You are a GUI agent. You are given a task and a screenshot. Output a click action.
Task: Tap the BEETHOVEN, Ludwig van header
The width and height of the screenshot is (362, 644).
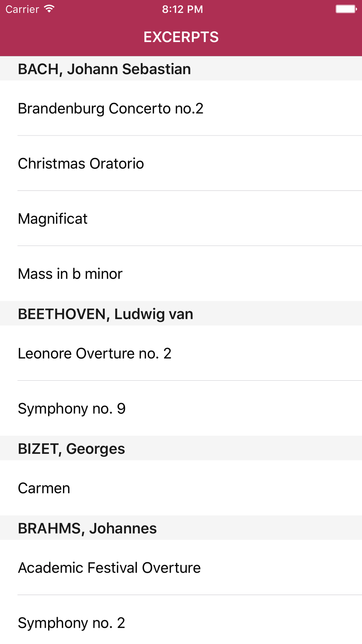coord(181,313)
